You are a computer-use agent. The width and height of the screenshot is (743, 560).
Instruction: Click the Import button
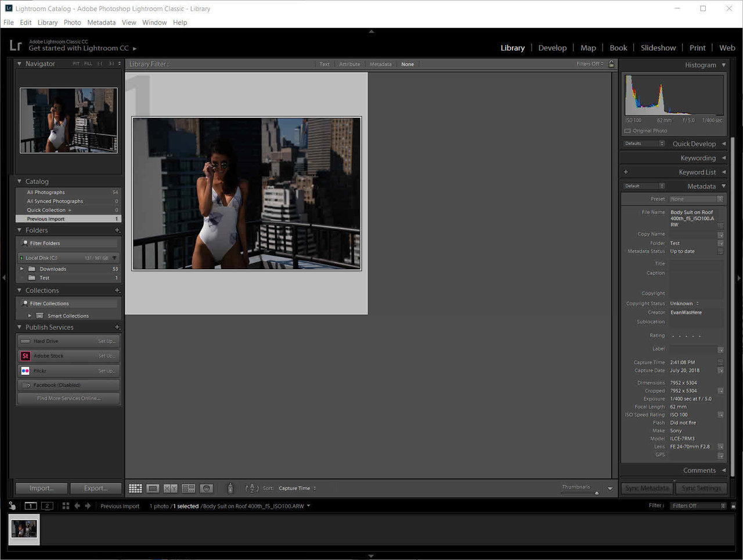[x=41, y=489]
